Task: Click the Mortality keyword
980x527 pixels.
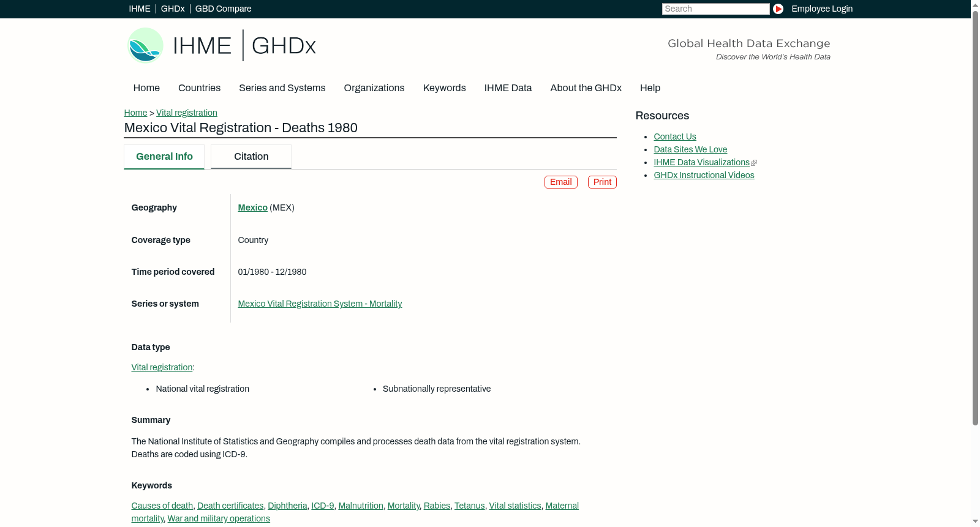Action: pos(404,506)
